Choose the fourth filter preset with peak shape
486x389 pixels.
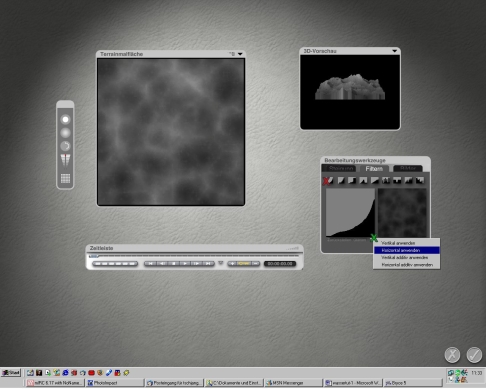coord(363,180)
